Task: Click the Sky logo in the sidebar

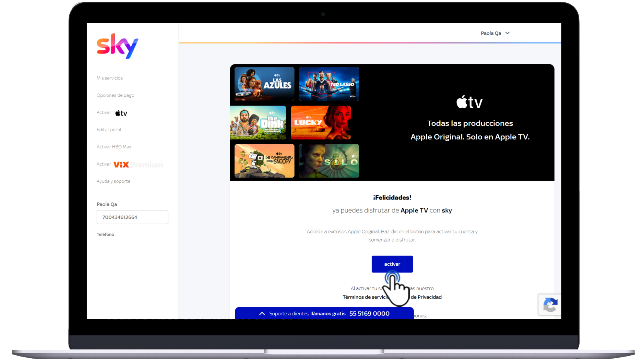Action: pos(117,46)
